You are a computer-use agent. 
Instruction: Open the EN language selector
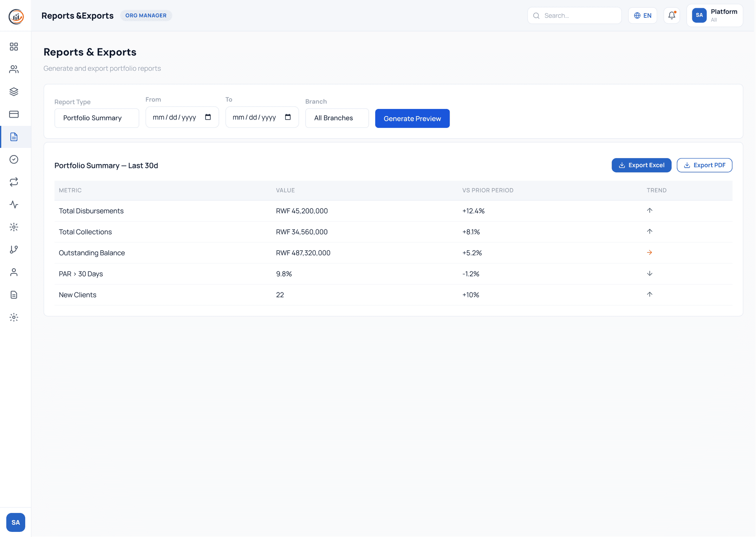[643, 16]
